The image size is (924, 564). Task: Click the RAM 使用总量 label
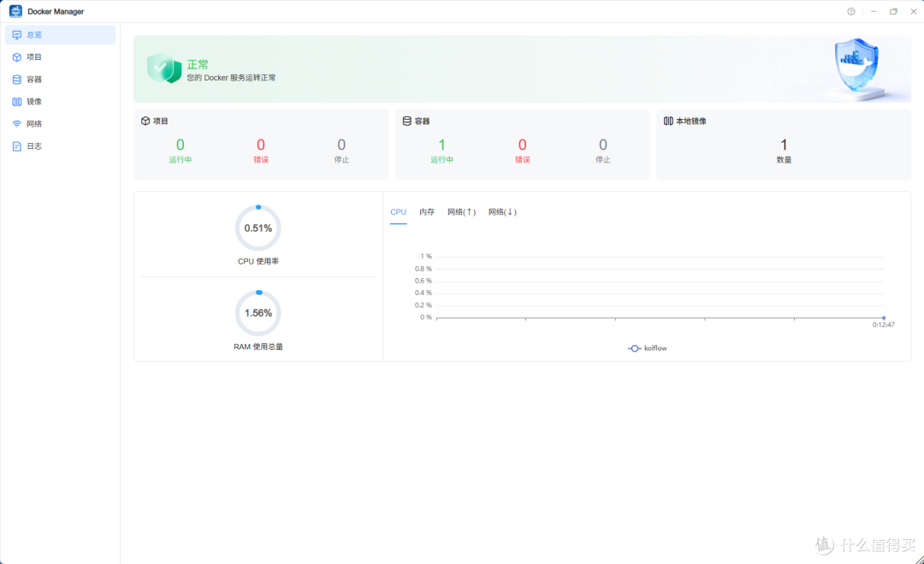258,347
